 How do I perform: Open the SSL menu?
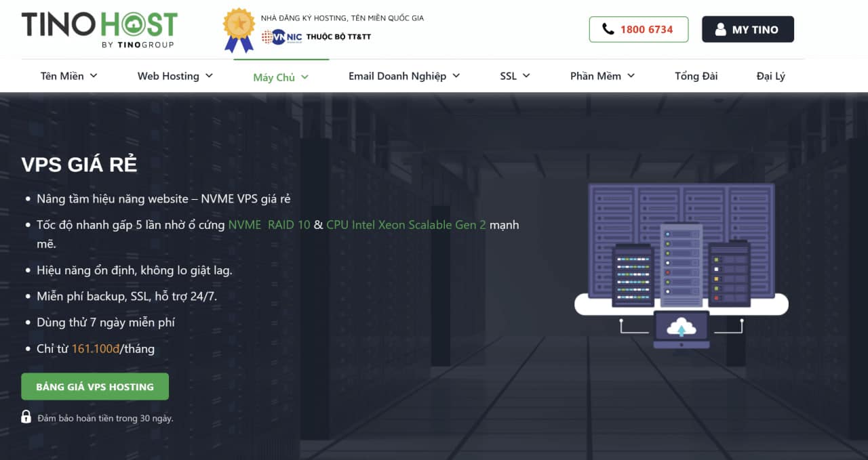(515, 76)
